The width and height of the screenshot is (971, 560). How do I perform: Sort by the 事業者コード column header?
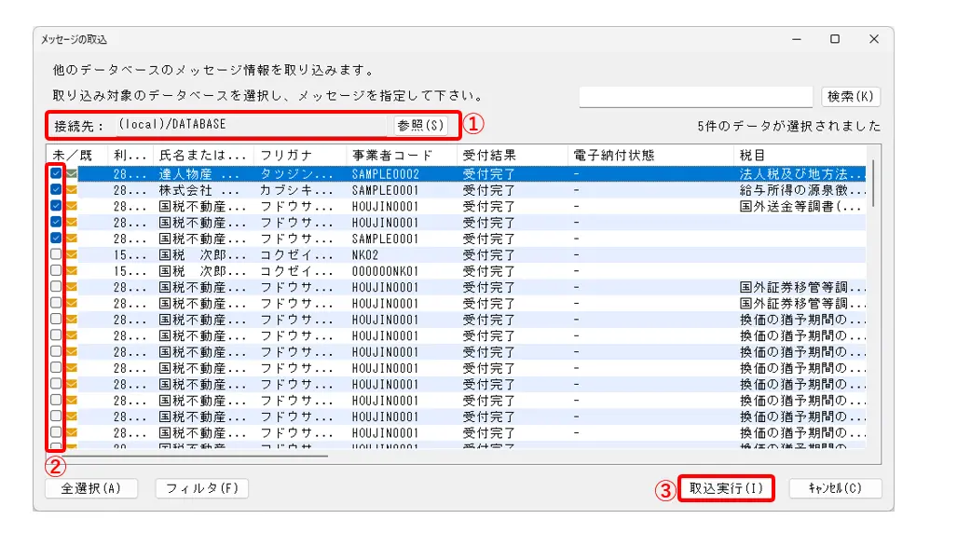click(402, 155)
